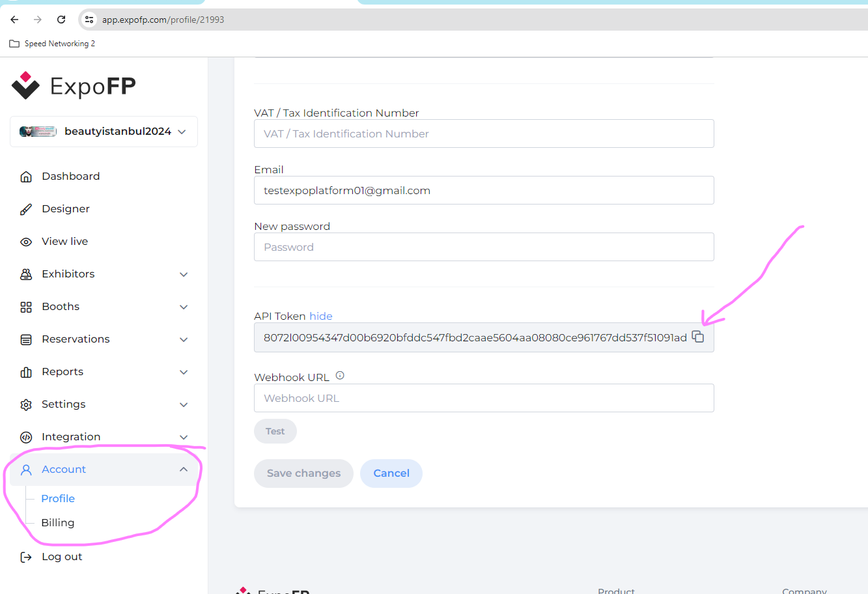Click into the New password field
This screenshot has width=868, height=594.
pos(484,247)
